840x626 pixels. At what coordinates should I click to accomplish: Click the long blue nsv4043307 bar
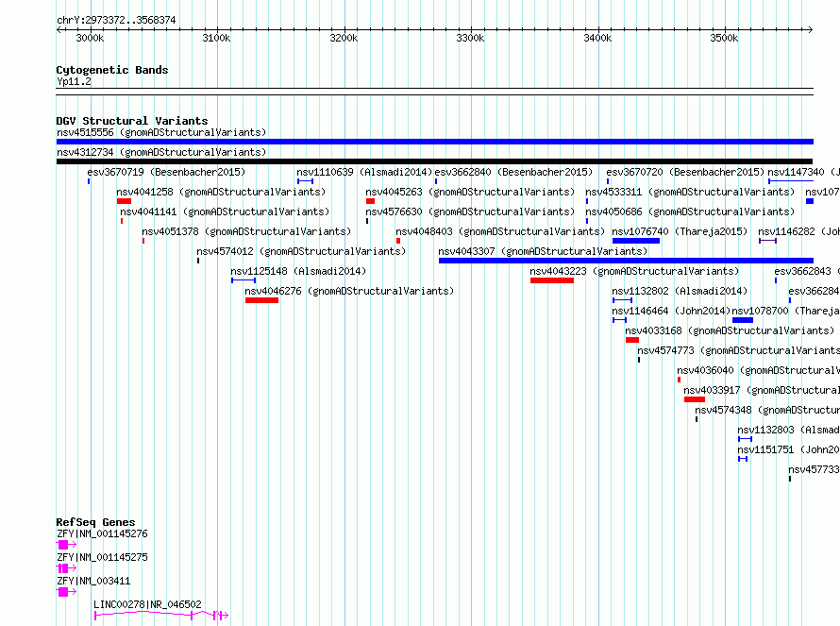627,261
